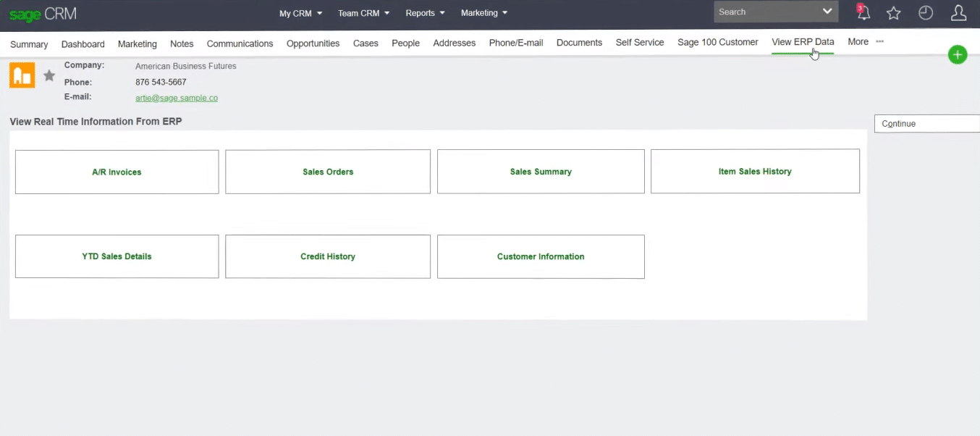This screenshot has height=436, width=980.
Task: Open the search dropdown arrow
Action: 827,12
